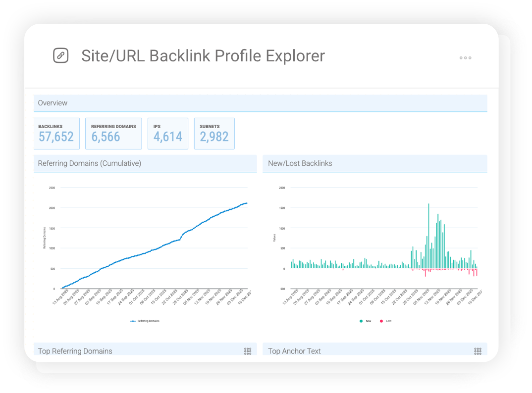The width and height of the screenshot is (532, 393).
Task: Click the grid icon on Top Anchor Text
Action: tap(478, 351)
